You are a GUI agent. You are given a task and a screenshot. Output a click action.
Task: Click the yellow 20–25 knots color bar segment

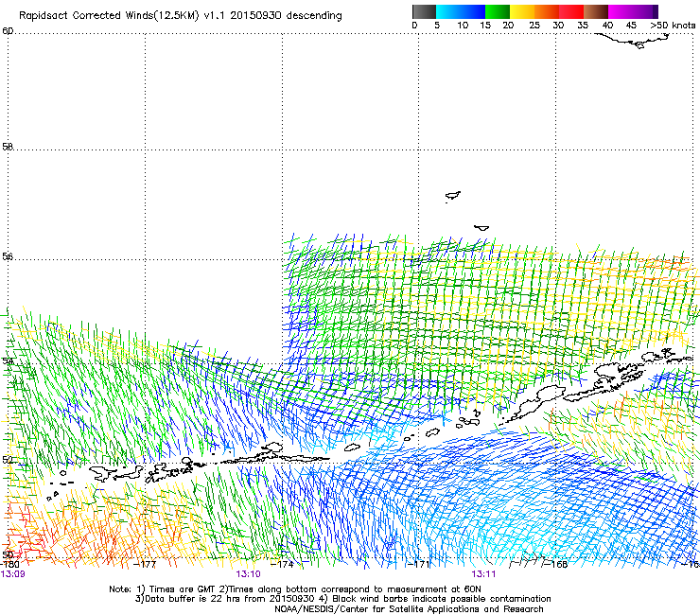tap(522, 11)
